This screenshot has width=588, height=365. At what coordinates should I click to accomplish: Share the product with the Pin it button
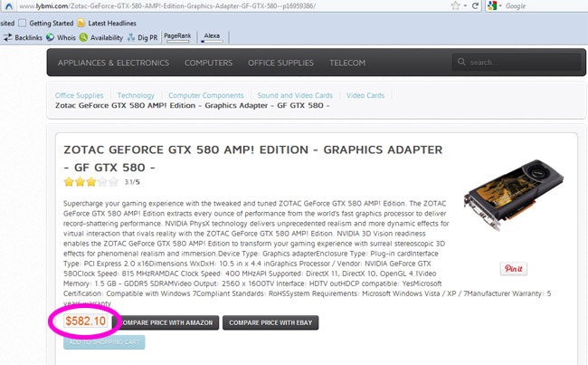coord(514,268)
